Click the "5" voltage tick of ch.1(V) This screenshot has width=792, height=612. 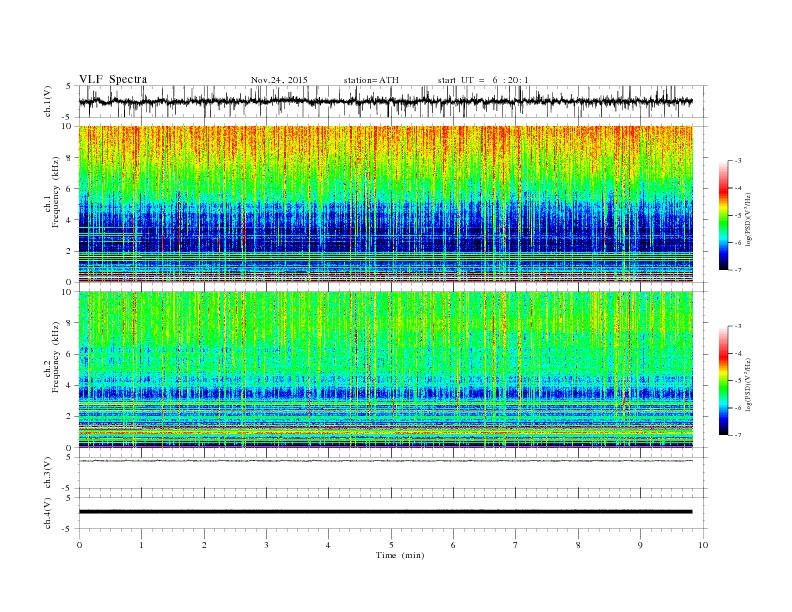(x=69, y=86)
